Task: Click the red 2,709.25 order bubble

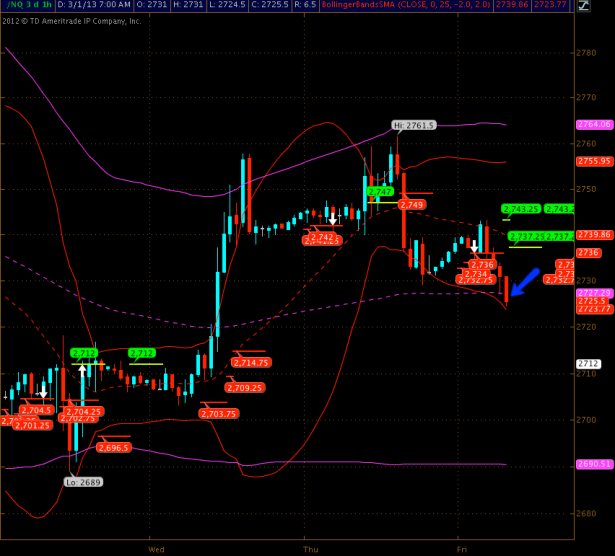Action: (x=245, y=388)
